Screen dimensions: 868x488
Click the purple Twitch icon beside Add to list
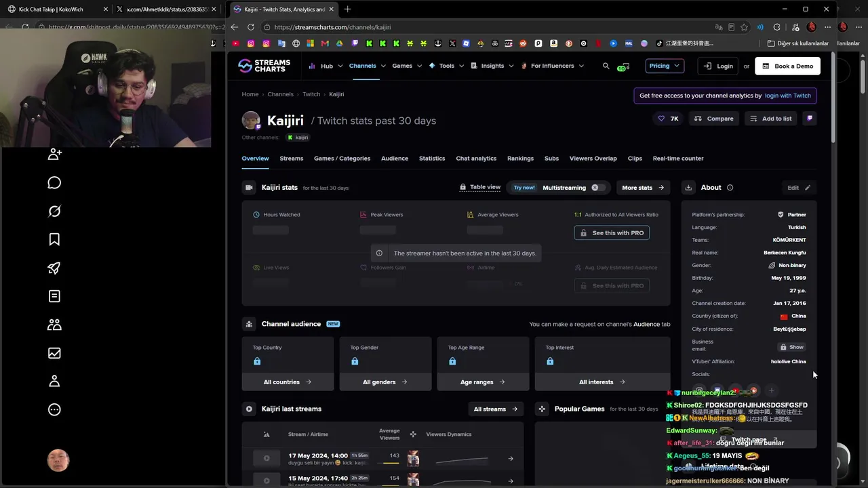809,119
